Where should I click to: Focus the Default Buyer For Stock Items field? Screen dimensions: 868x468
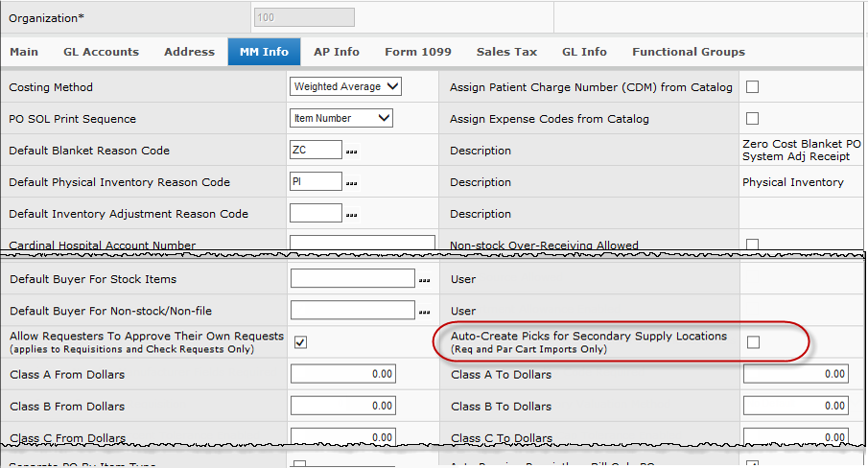coord(352,279)
